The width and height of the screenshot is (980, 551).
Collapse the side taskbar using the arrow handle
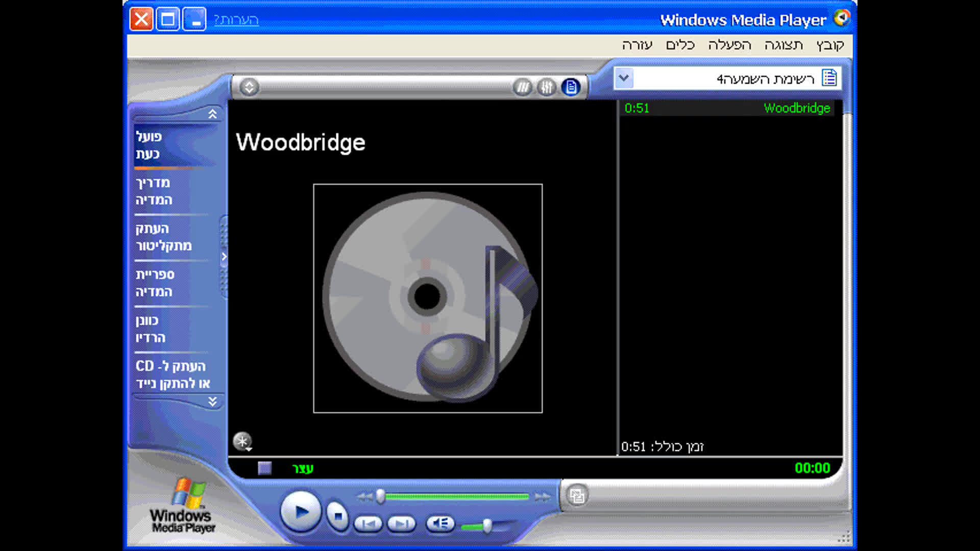(x=224, y=257)
